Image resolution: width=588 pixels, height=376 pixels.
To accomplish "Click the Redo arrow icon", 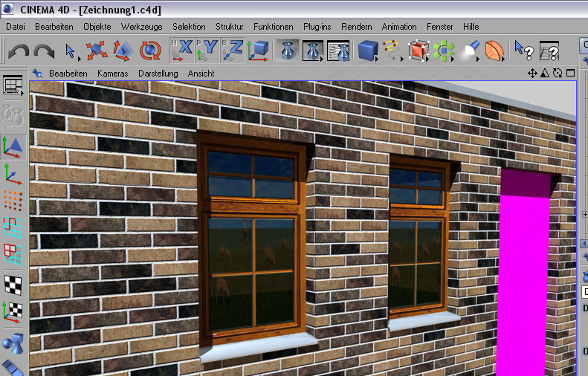I will point(44,51).
